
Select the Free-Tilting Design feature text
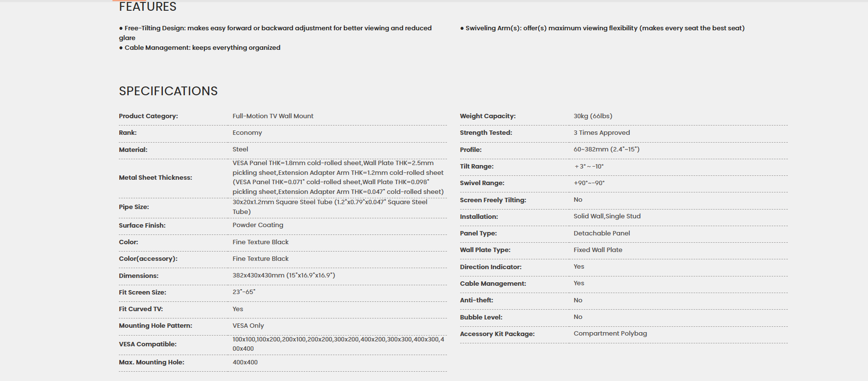[x=275, y=33]
